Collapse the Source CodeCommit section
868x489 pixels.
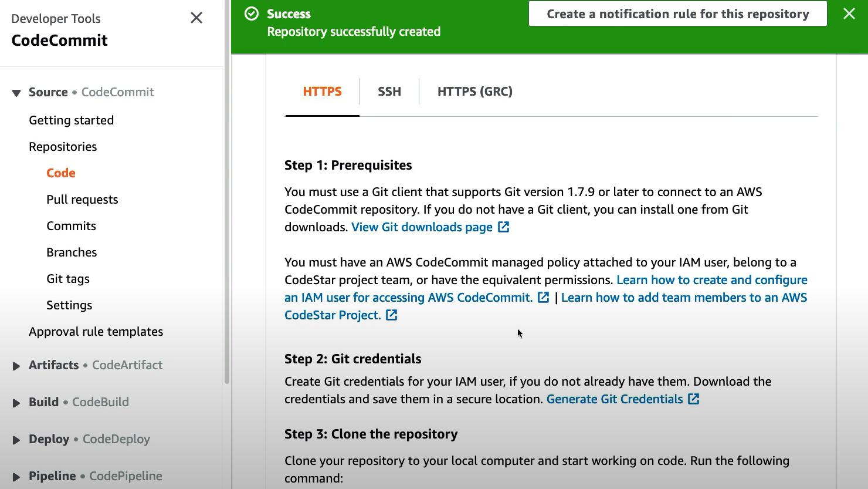16,93
